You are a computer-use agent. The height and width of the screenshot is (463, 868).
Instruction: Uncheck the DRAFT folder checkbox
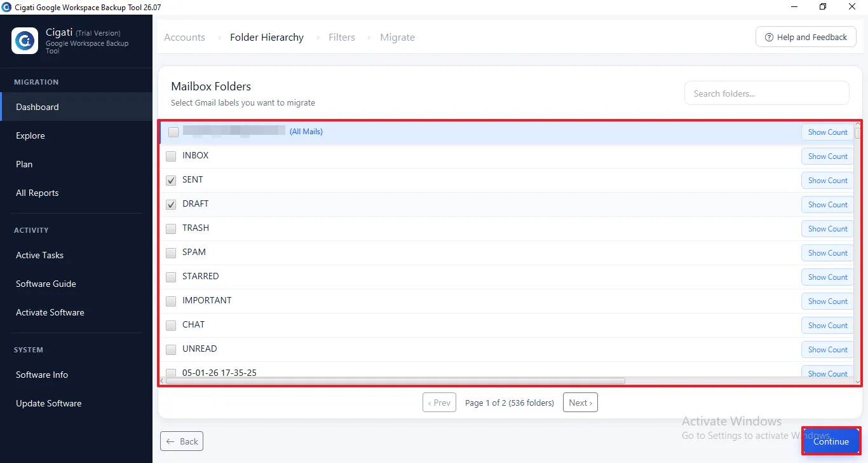tap(171, 205)
